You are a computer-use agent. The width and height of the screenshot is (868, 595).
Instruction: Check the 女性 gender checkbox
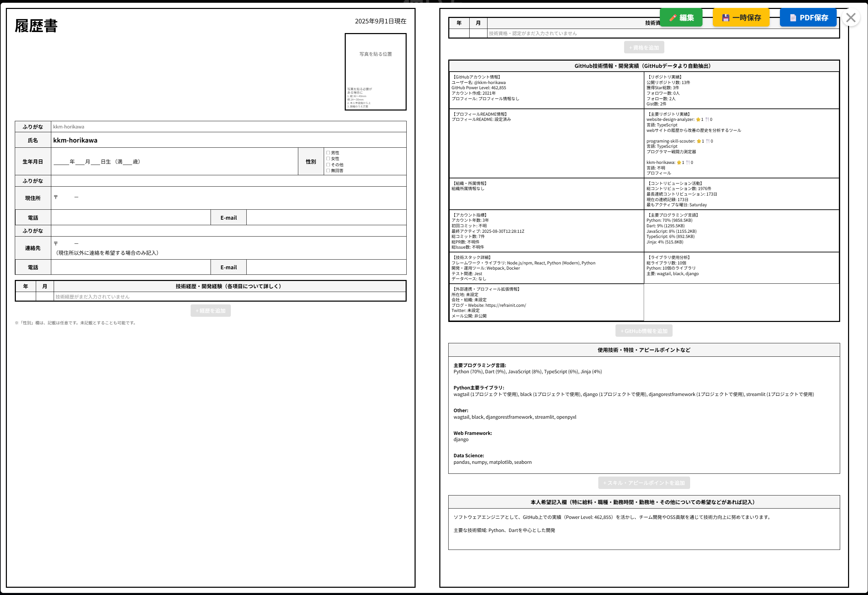(x=328, y=158)
